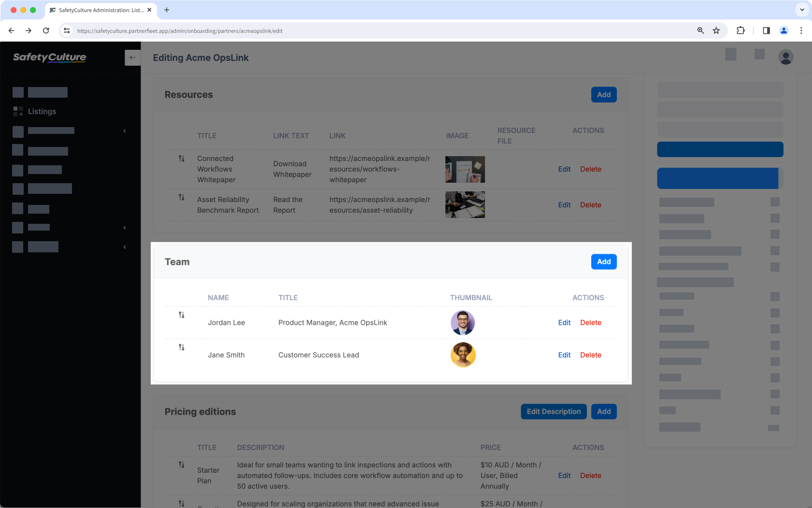Screen dimensions: 812x508
Task: Click reorder handle for Jordan Lee row
Action: 182,315
